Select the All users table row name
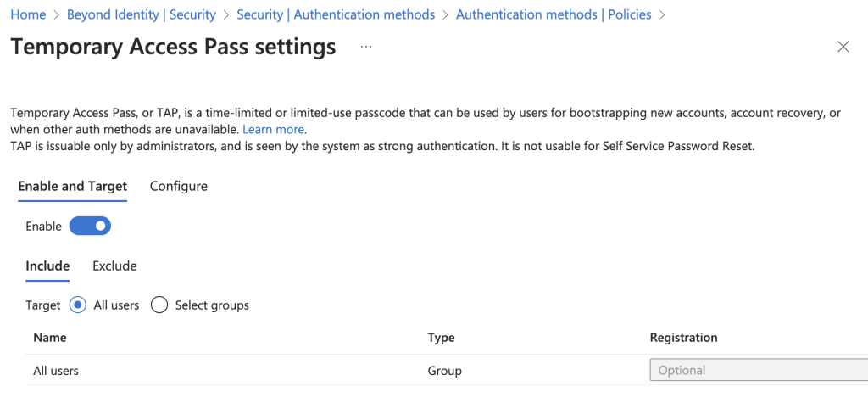 coord(56,371)
